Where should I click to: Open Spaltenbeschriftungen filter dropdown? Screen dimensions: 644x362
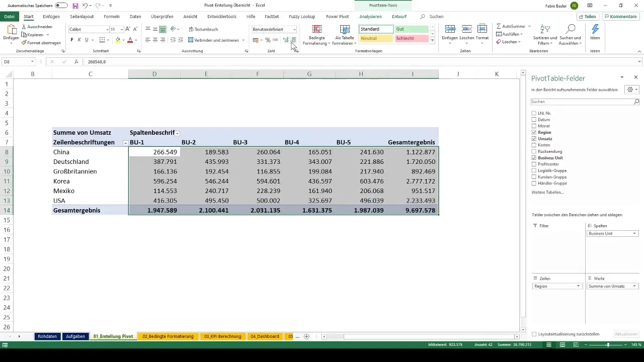[x=178, y=133]
